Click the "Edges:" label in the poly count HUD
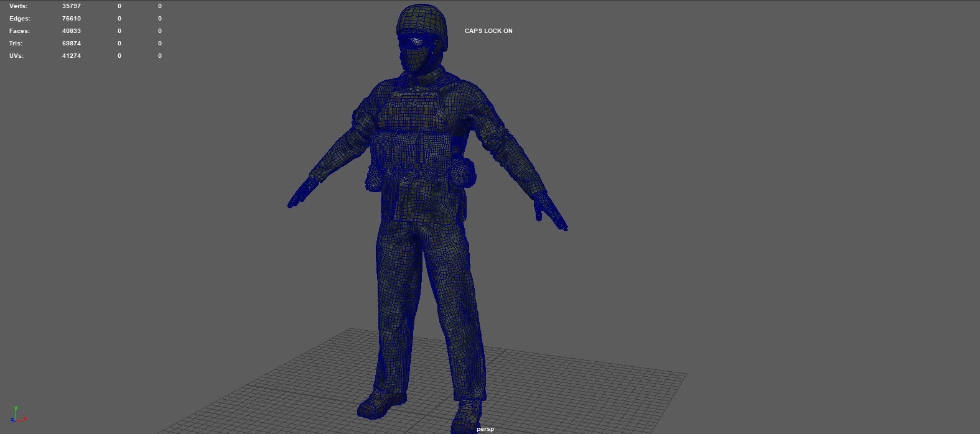 19,18
